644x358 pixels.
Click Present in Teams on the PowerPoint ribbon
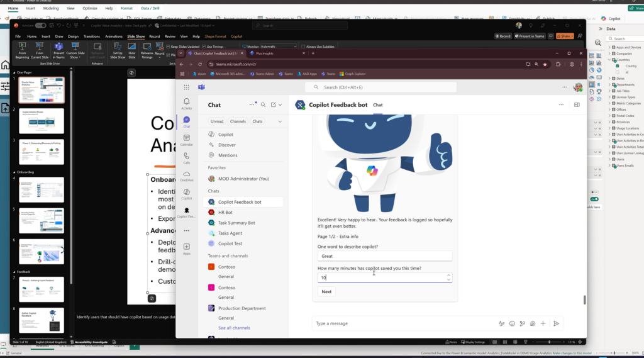click(58, 50)
